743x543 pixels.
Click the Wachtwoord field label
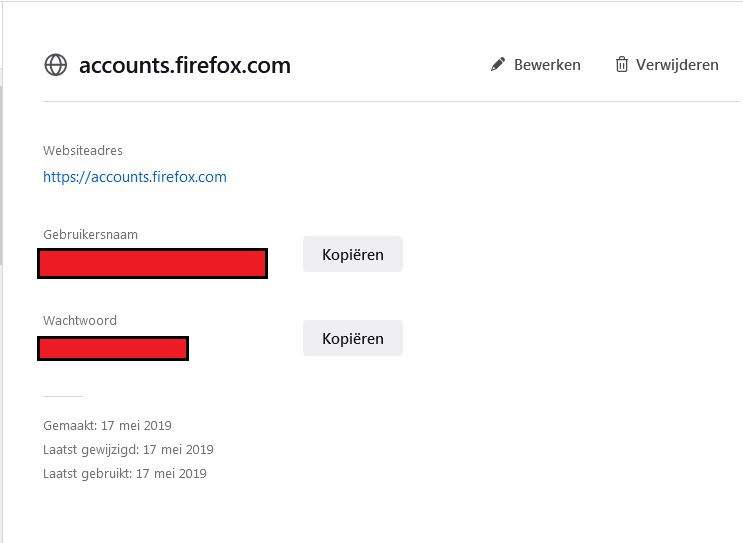click(x=80, y=321)
